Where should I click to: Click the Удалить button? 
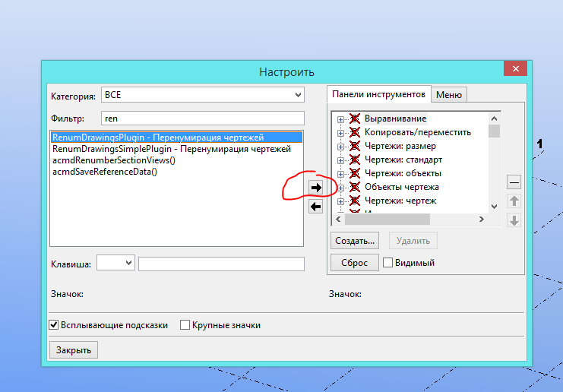click(x=413, y=241)
